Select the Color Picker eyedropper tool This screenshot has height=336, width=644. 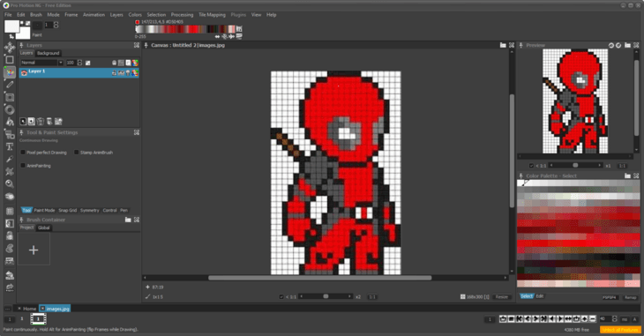pos(10,159)
